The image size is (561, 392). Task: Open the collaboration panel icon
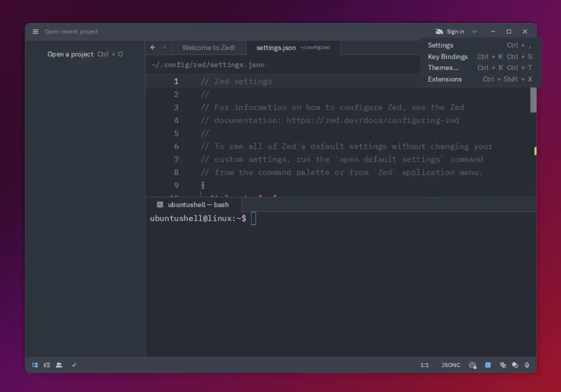(59, 365)
